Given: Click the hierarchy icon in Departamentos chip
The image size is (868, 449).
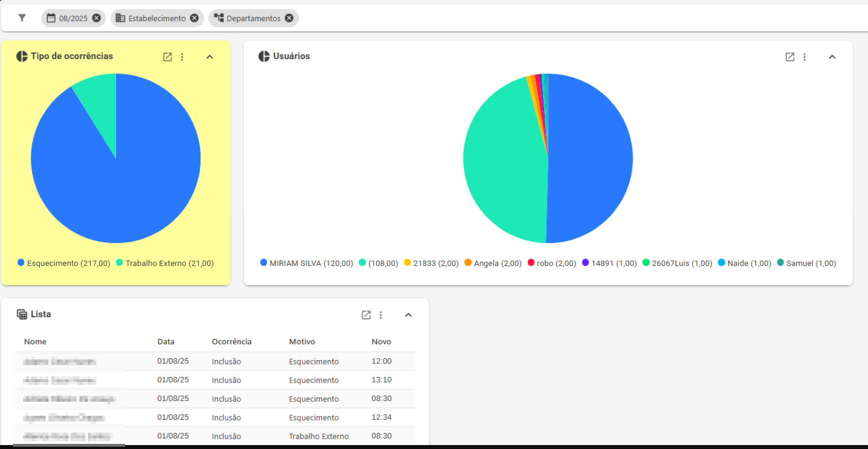Looking at the screenshot, I should pos(219,18).
